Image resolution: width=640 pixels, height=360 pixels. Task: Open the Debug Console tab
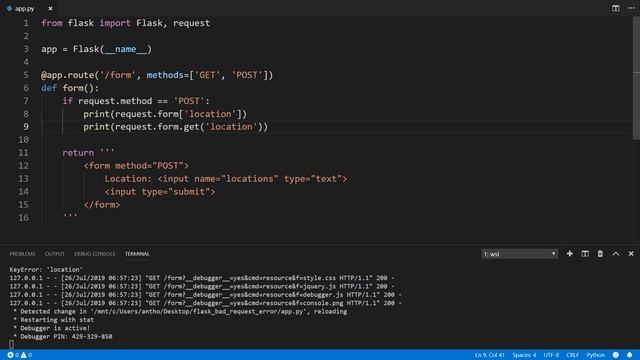point(95,254)
